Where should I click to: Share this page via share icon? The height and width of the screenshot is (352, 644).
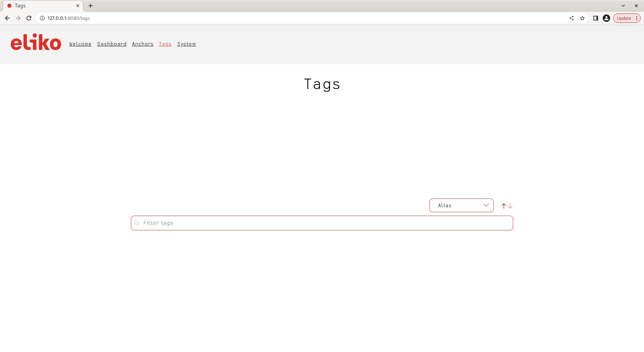click(572, 18)
